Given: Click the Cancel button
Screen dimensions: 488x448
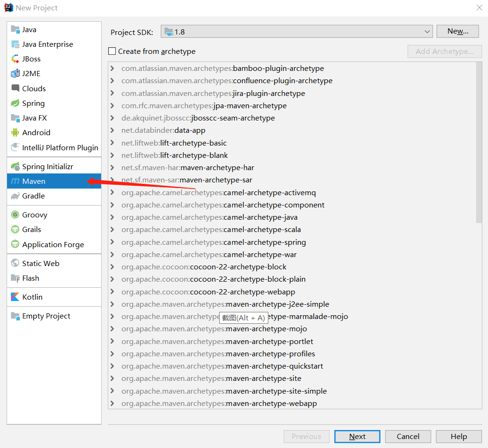Looking at the screenshot, I should click(408, 436).
